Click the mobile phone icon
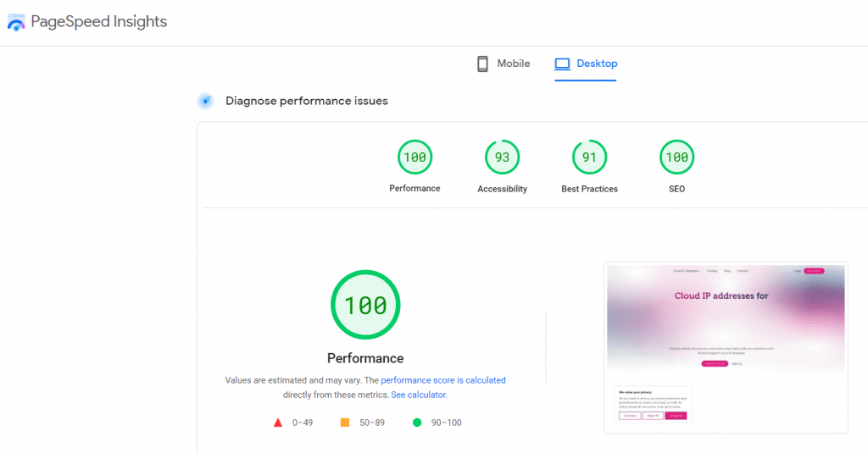The image size is (868, 453). coord(482,64)
